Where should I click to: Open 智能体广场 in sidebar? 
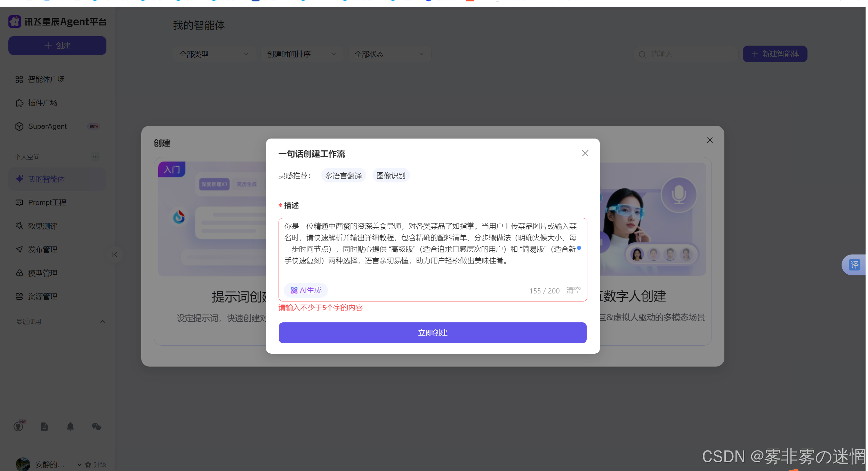(46, 79)
